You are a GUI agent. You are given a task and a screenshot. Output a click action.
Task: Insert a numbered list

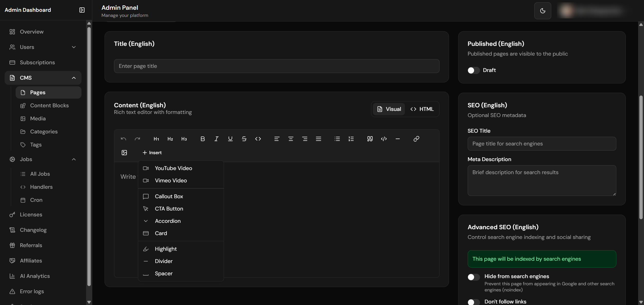tap(351, 139)
